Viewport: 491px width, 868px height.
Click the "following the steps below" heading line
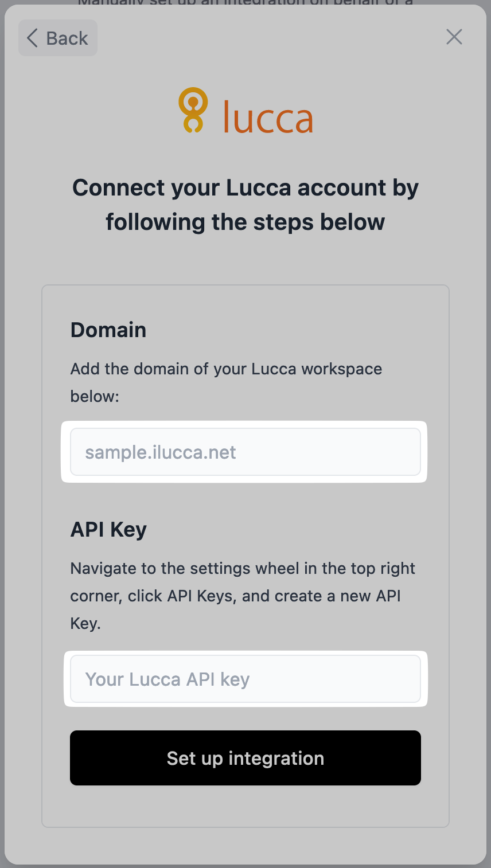246,222
